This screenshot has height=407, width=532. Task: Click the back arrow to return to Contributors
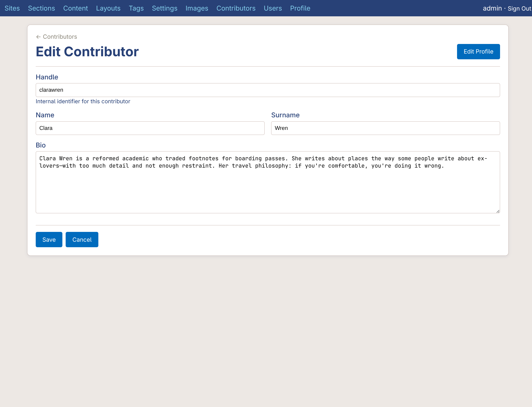coord(38,37)
